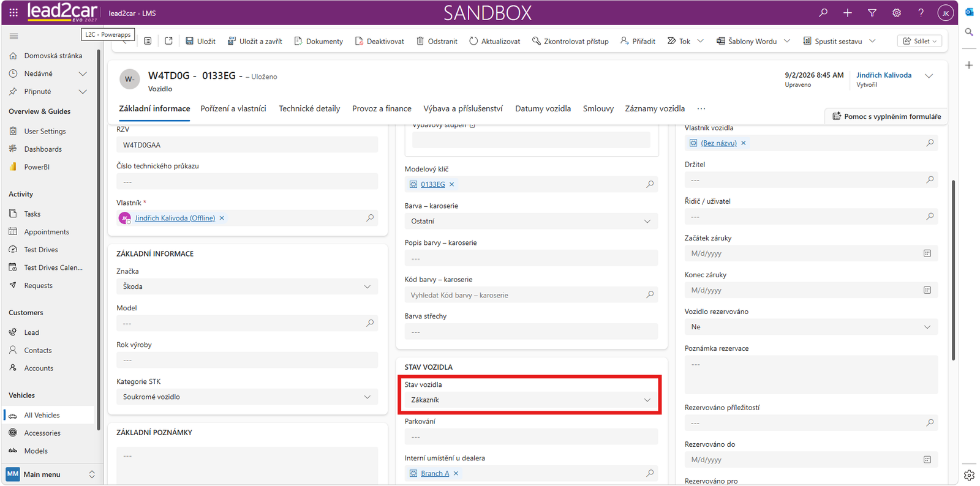Remove Branch A dealer location
This screenshot has height=486, width=980.
(456, 473)
